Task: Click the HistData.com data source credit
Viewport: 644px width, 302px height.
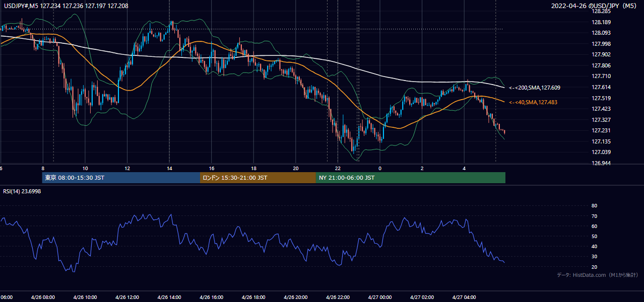Action: point(598,275)
